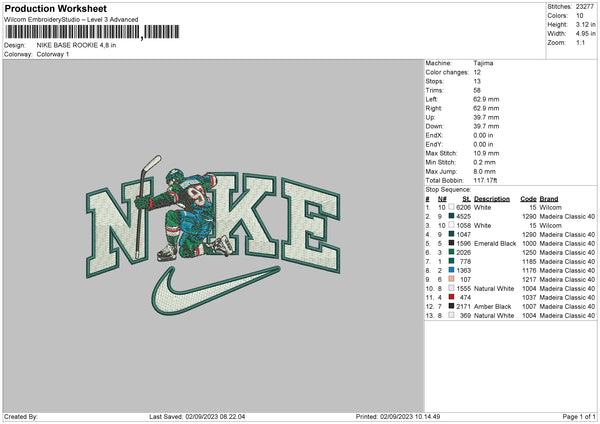Click the Max Jump value 8.0 mm
Viewport: 600px width, 424px height.
[485, 171]
